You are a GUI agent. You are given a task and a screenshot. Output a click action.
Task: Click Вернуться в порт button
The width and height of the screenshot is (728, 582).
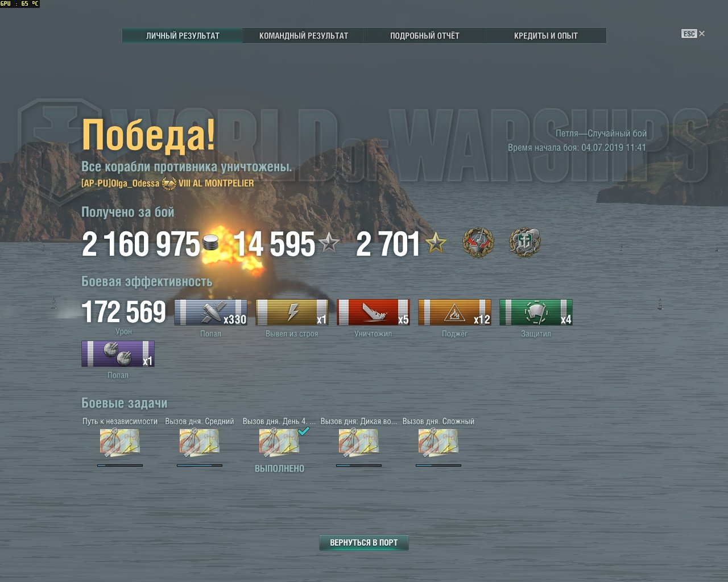pyautogui.click(x=364, y=543)
